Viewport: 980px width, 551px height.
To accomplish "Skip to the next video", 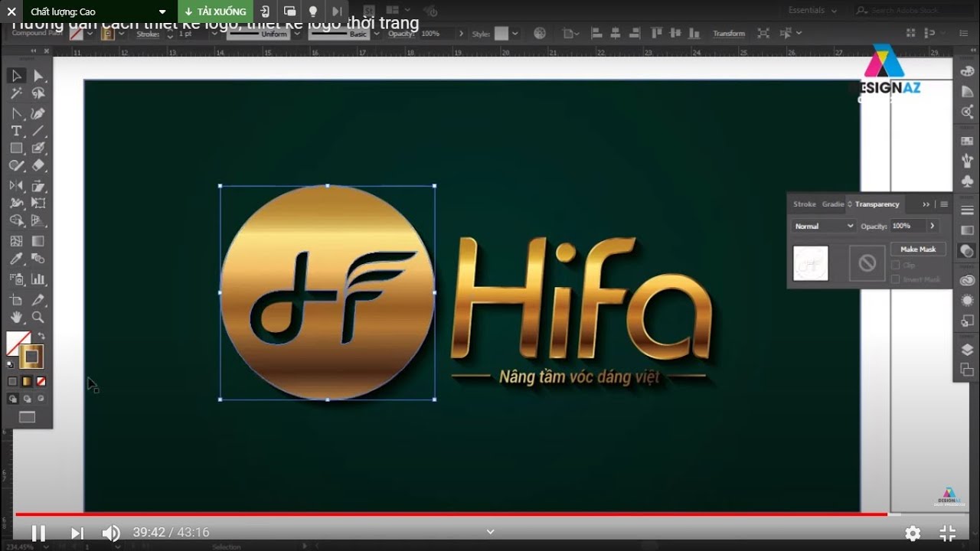I will click(x=77, y=533).
